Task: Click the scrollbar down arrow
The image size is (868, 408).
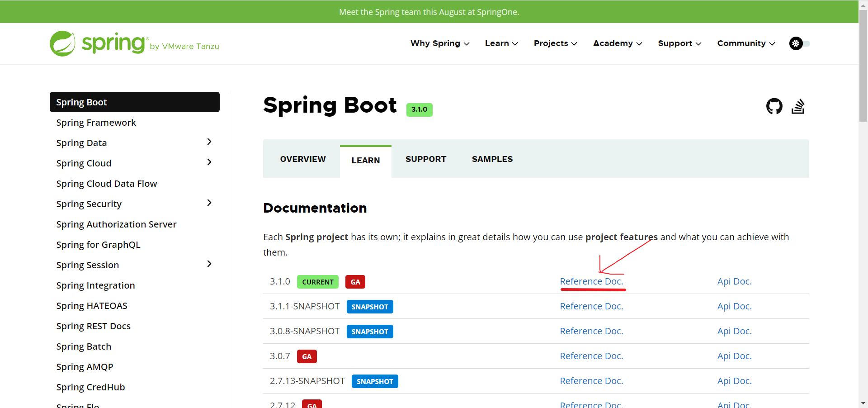Action: pyautogui.click(x=863, y=403)
